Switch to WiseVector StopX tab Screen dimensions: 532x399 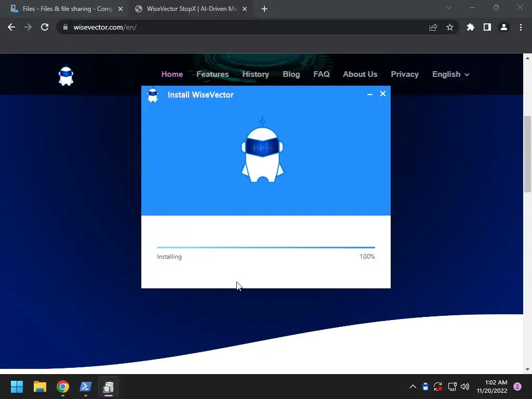pos(191,9)
